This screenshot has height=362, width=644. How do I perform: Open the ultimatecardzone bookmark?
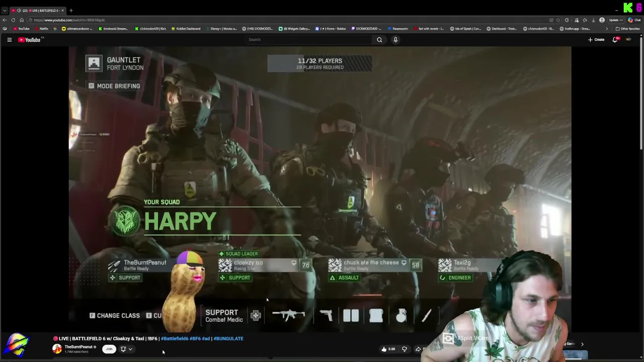[77, 29]
